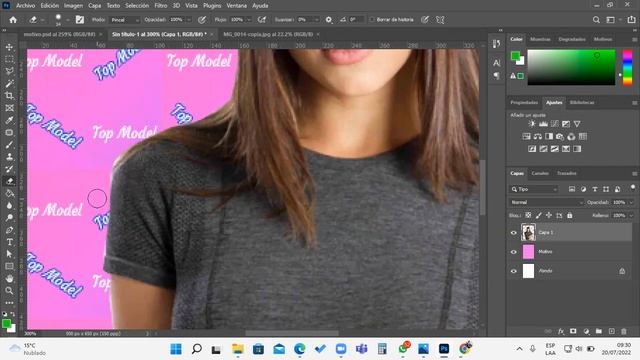Add a Levels adjustment

click(543, 124)
